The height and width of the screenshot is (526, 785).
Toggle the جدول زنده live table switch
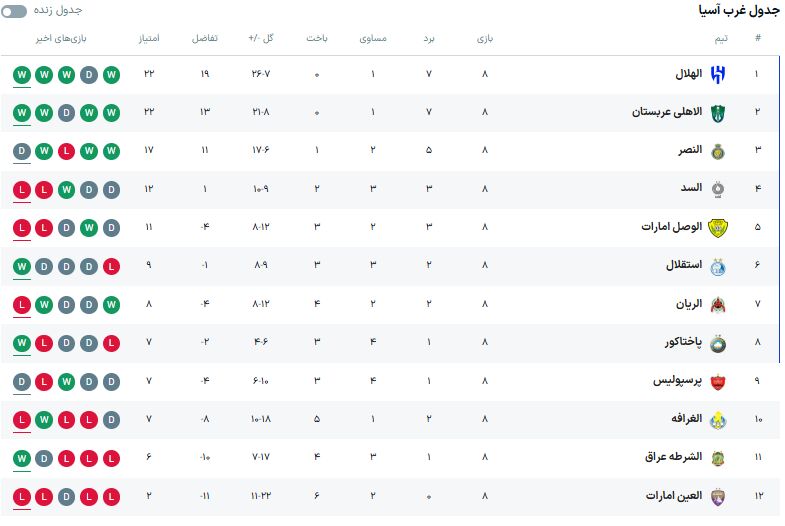coord(15,10)
